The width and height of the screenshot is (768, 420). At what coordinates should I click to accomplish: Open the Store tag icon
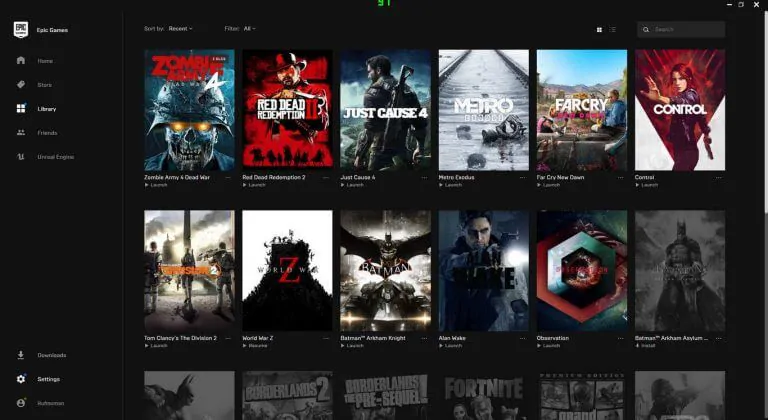point(21,84)
